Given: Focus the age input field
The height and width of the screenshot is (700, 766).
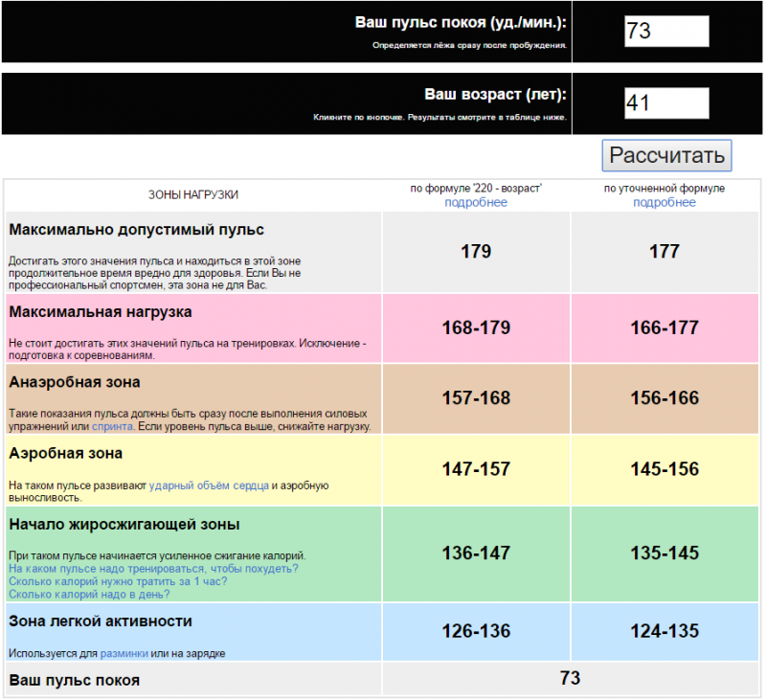Looking at the screenshot, I should tap(665, 102).
